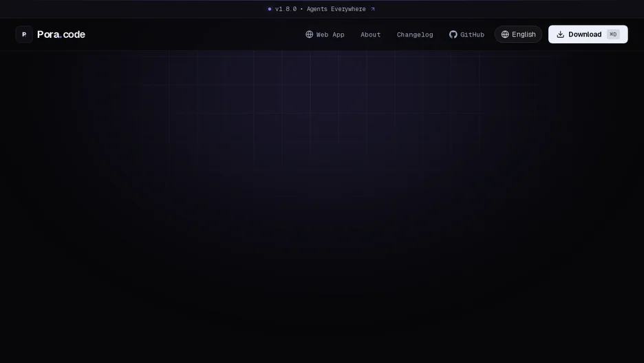The image size is (644, 363).
Task: Open the Web App nav item
Action: (325, 34)
